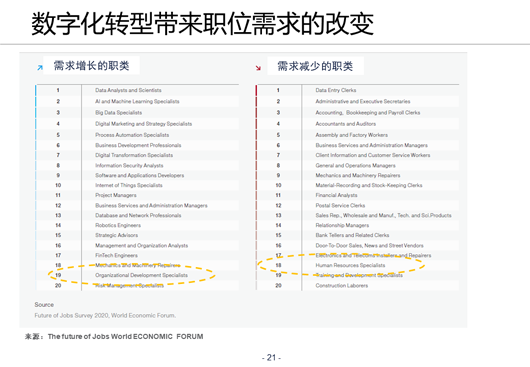The height and width of the screenshot is (367, 530).
Task: Click the page number 21
Action: [271, 358]
